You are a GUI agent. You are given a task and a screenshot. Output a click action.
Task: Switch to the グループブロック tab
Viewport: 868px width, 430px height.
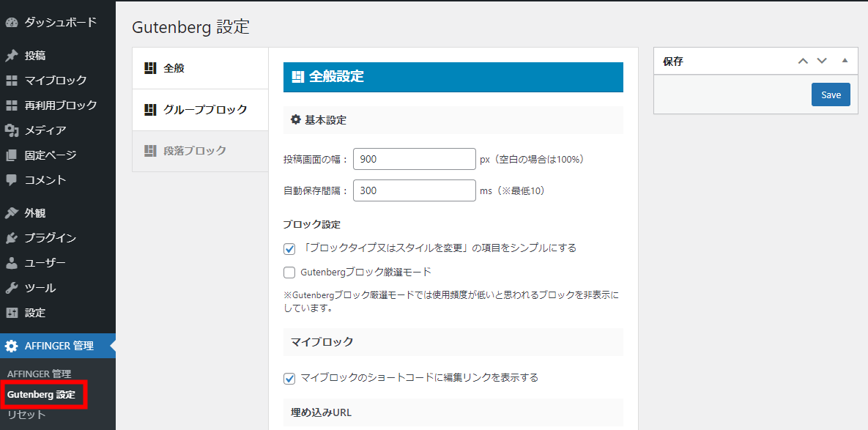pos(200,110)
